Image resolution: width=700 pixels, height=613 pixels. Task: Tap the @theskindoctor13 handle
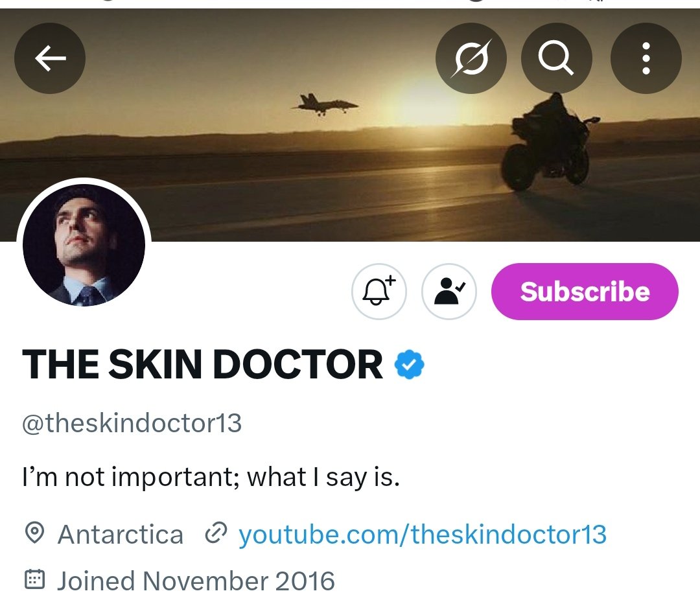click(132, 423)
